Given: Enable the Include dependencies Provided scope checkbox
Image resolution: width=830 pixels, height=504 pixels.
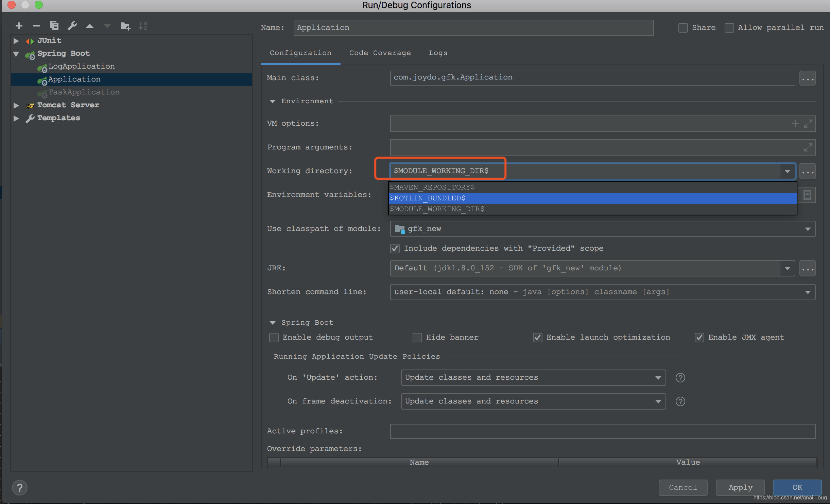Looking at the screenshot, I should [x=394, y=248].
